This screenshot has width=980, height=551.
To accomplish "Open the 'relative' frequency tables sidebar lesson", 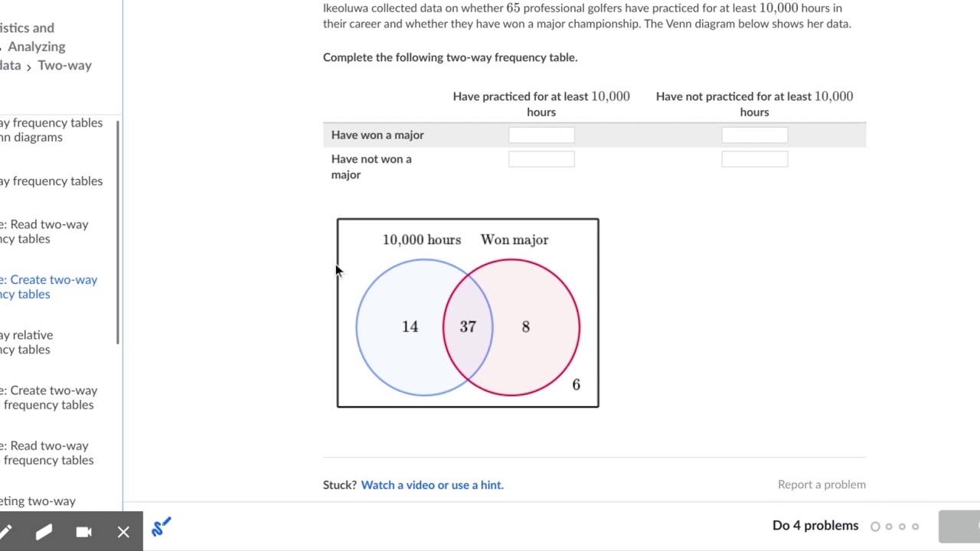I will (26, 342).
